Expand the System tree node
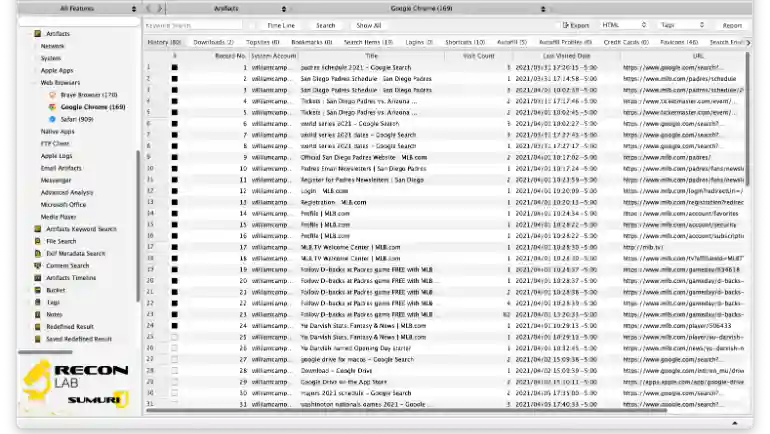This screenshot has height=434, width=770. 34,58
